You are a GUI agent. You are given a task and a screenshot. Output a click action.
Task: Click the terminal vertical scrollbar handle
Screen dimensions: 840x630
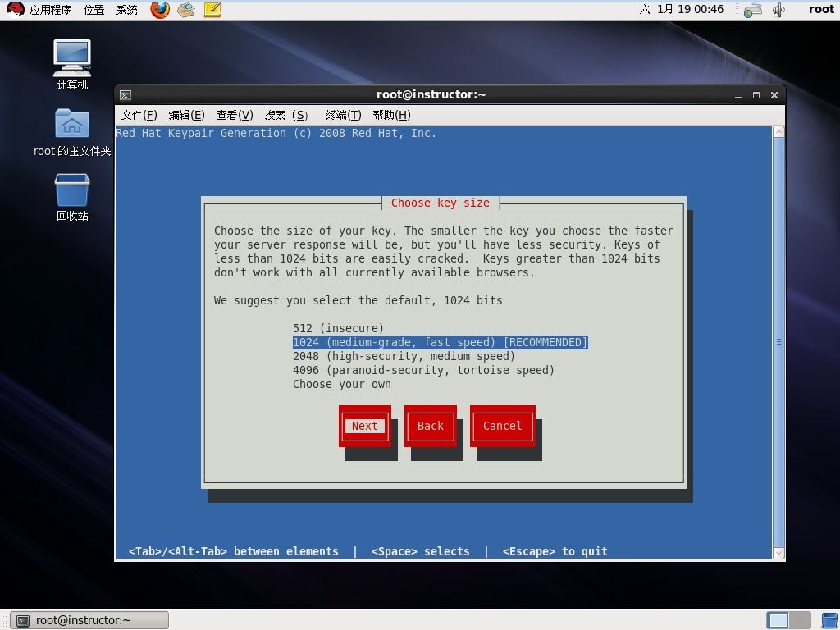[x=779, y=342]
